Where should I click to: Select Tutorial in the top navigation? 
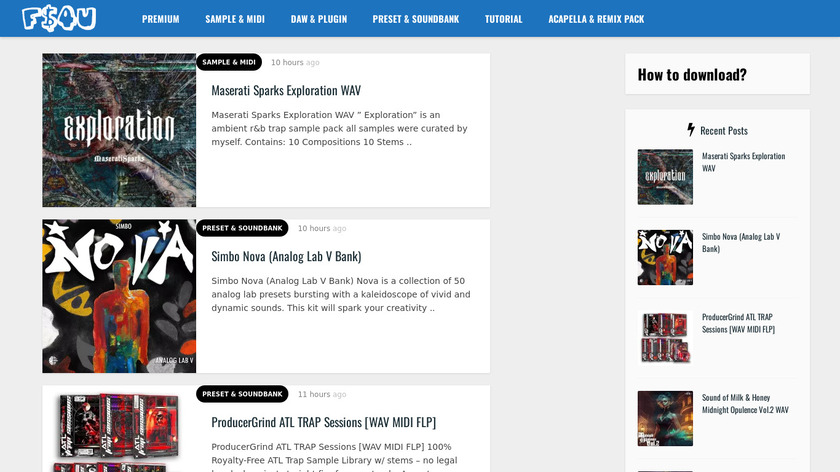point(503,19)
